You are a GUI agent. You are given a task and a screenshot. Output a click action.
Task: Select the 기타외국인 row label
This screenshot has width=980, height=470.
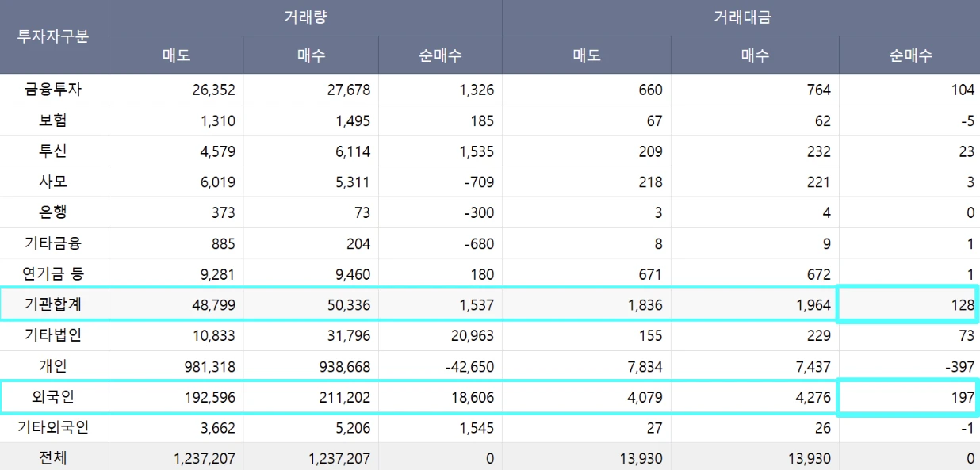[53, 428]
